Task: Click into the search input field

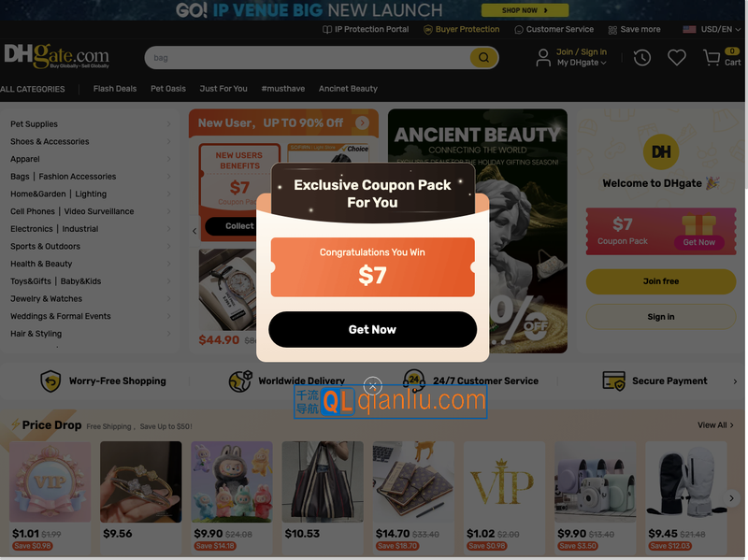Action: [x=308, y=58]
